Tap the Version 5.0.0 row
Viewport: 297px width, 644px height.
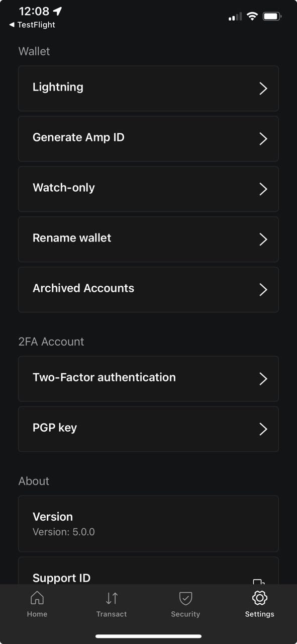(148, 524)
